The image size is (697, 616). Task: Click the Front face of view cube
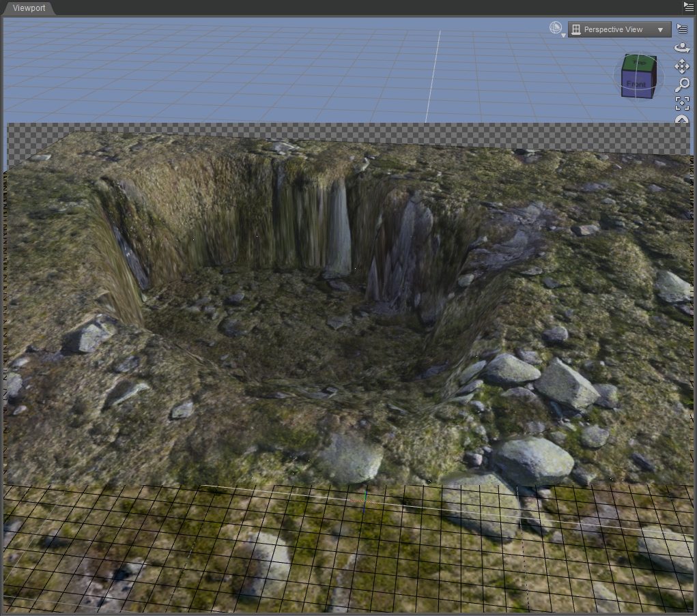636,83
